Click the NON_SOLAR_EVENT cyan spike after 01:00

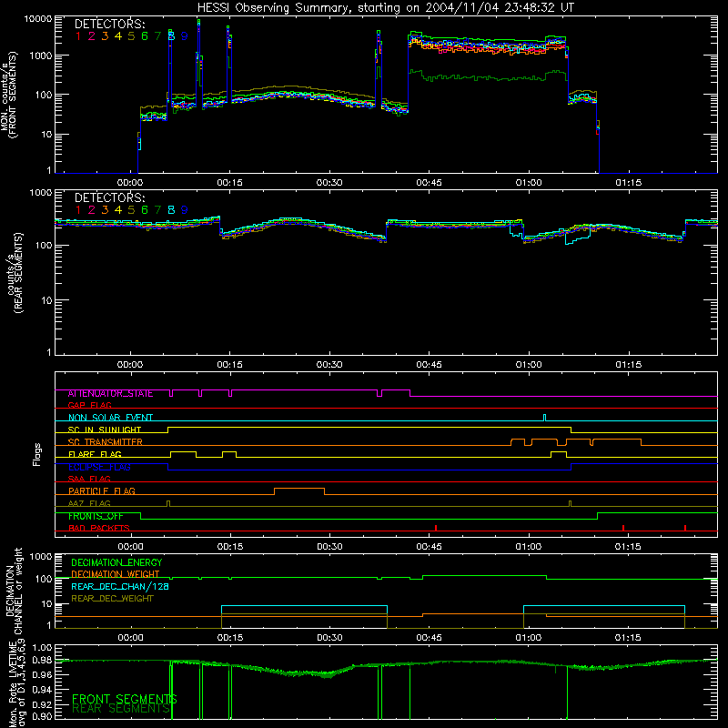[544, 418]
